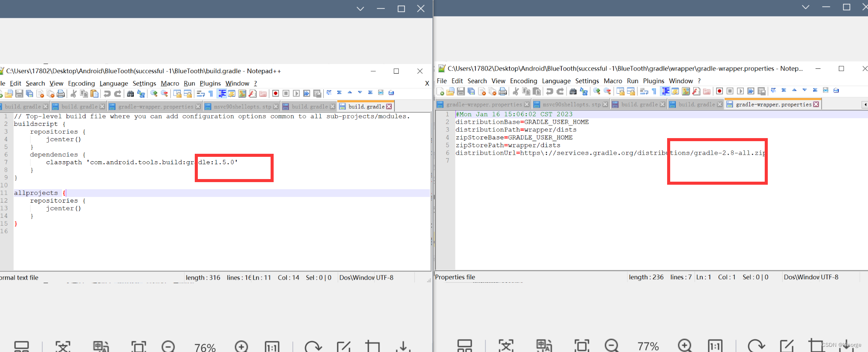Open Plugins menu in left Notepad++ window
868x352 pixels.
[210, 83]
